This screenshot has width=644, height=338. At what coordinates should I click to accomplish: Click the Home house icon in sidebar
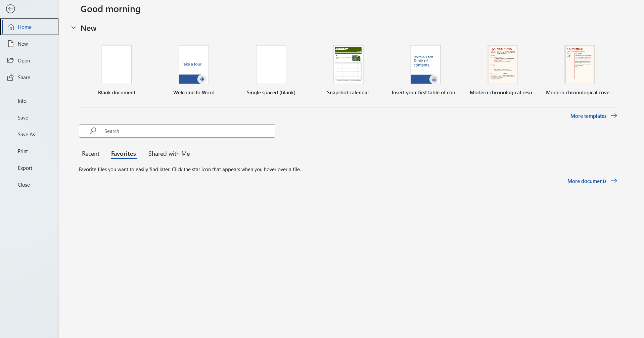(11, 27)
